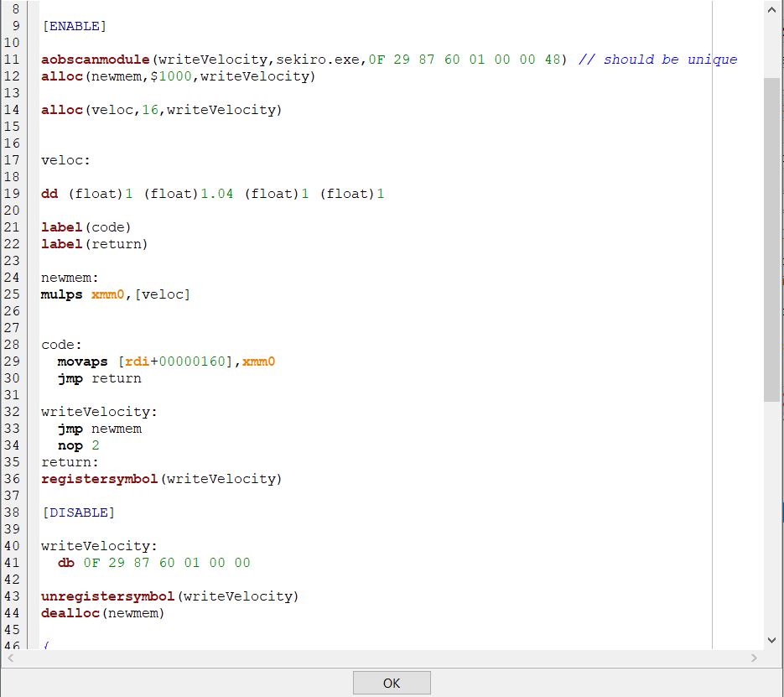Select the [ENABLE] line
This screenshot has height=697, width=784.
(74, 25)
